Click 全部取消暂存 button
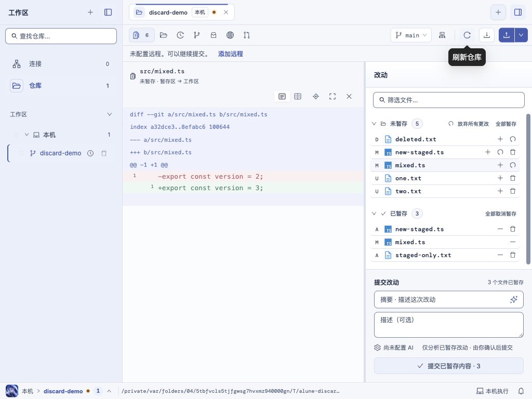Image resolution: width=532 pixels, height=399 pixels. pyautogui.click(x=500, y=214)
